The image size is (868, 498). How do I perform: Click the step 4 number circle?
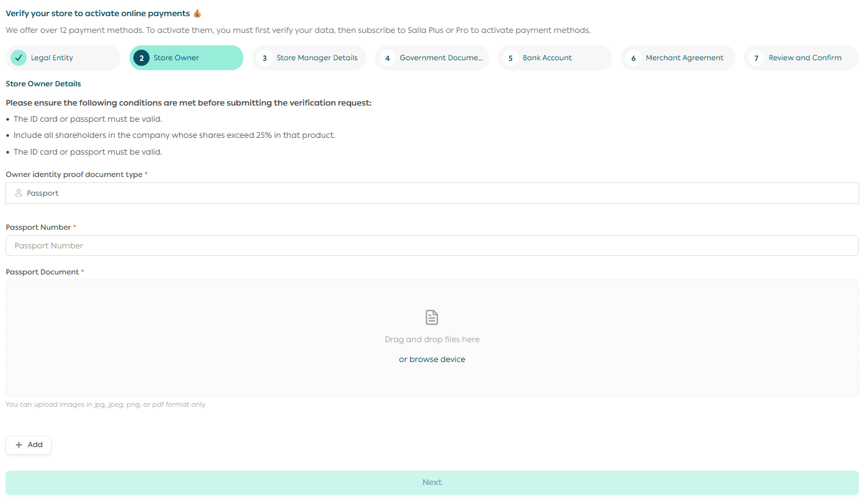(x=387, y=58)
